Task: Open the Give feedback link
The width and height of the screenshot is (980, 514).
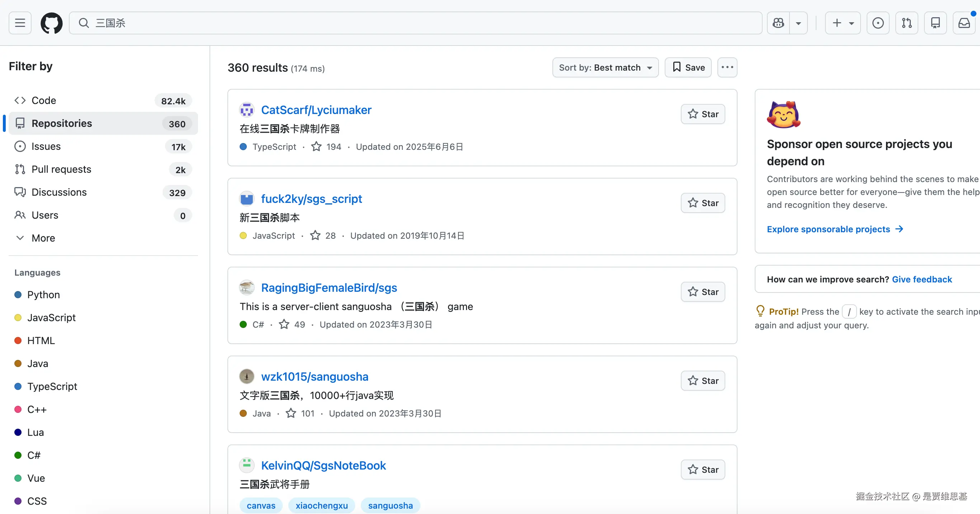Action: [x=922, y=280]
